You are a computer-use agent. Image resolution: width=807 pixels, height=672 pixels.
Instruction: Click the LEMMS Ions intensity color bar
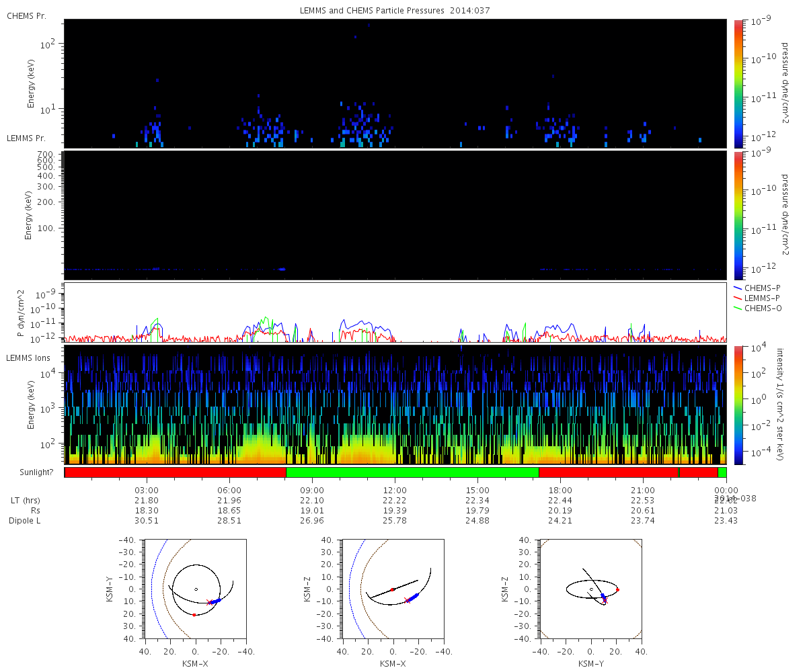(x=738, y=405)
